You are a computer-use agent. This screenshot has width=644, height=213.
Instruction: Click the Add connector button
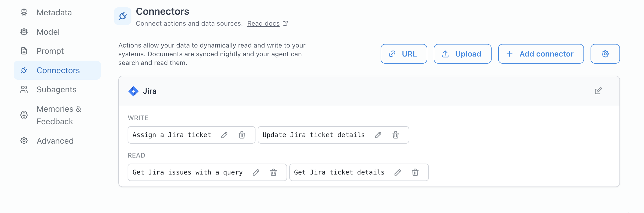click(x=541, y=54)
